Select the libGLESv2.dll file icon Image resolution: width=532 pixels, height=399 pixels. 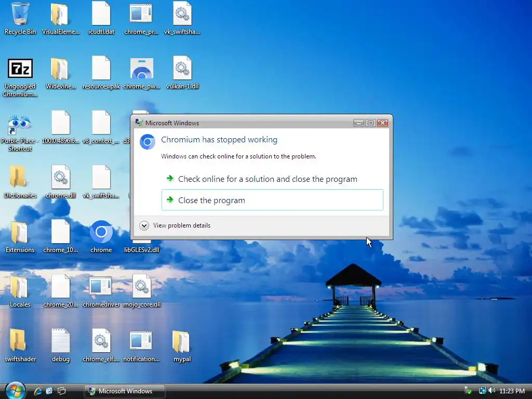[x=141, y=247]
